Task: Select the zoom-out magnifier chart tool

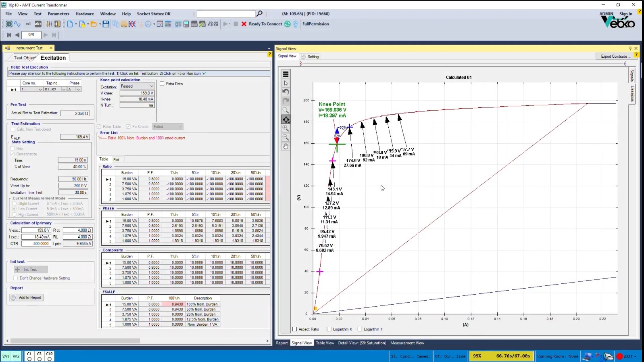Action: pyautogui.click(x=286, y=137)
